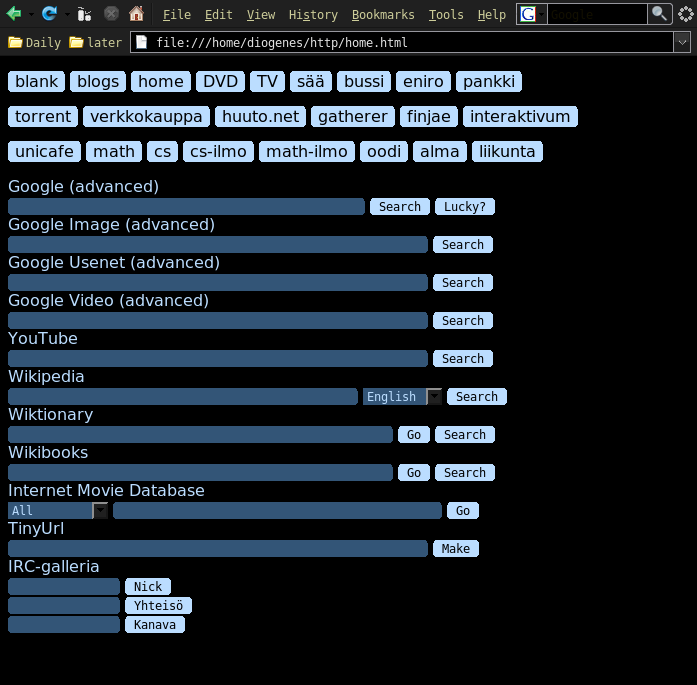Open the address bar history dropdown
The image size is (697, 685).
point(682,43)
